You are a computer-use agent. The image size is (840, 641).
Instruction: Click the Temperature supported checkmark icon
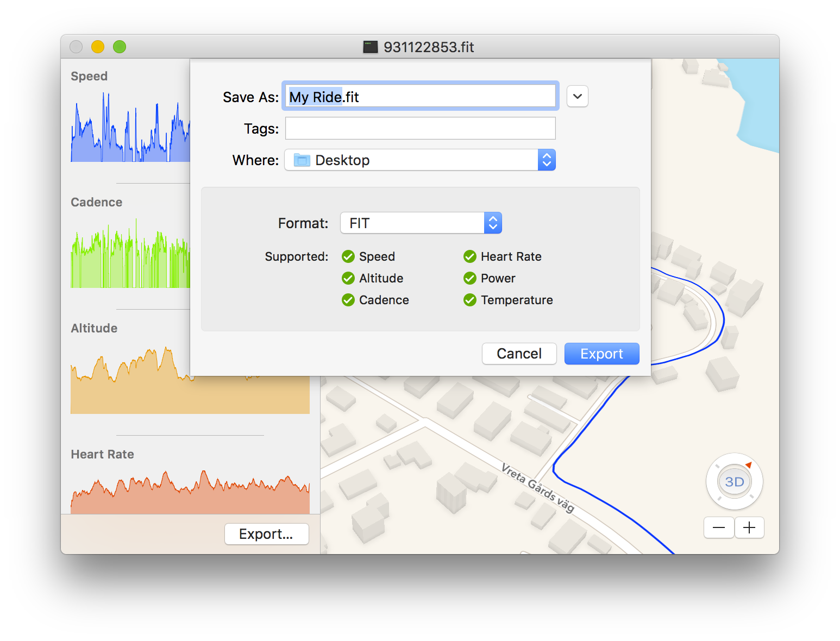tap(470, 300)
